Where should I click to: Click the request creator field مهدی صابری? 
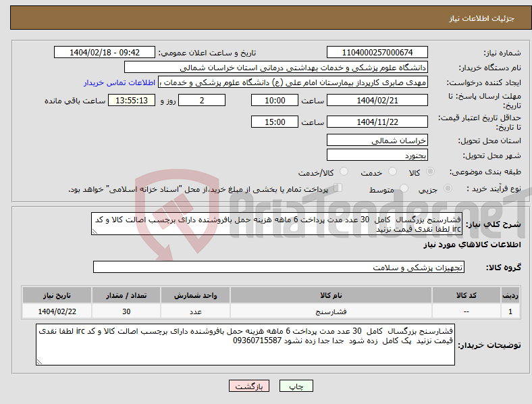coord(293,82)
